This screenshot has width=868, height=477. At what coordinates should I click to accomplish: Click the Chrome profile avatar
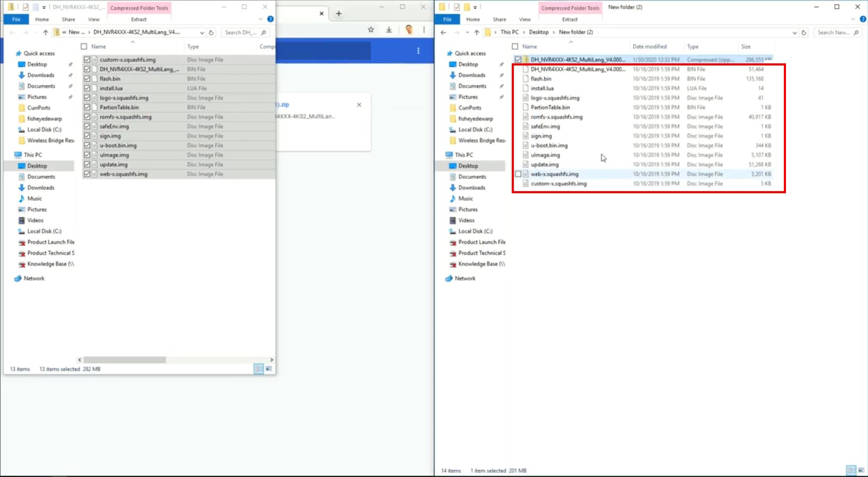(x=409, y=30)
